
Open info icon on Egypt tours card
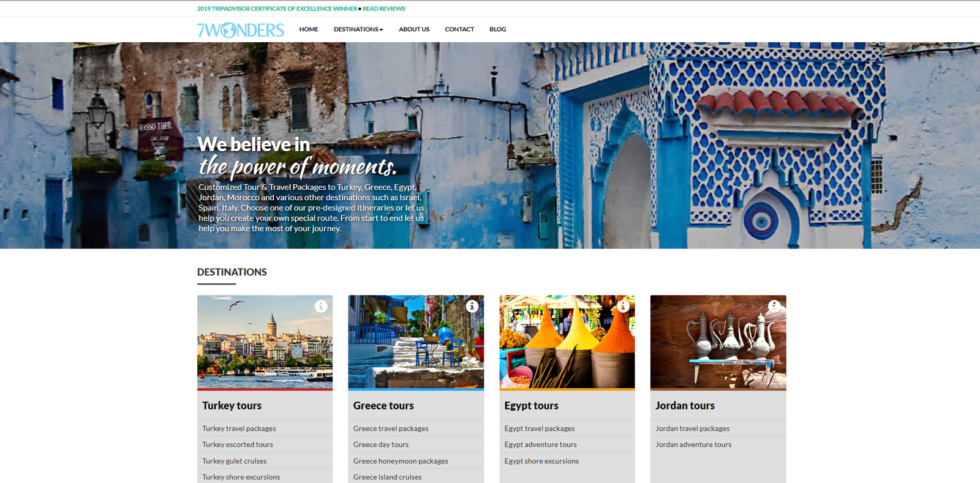(624, 306)
